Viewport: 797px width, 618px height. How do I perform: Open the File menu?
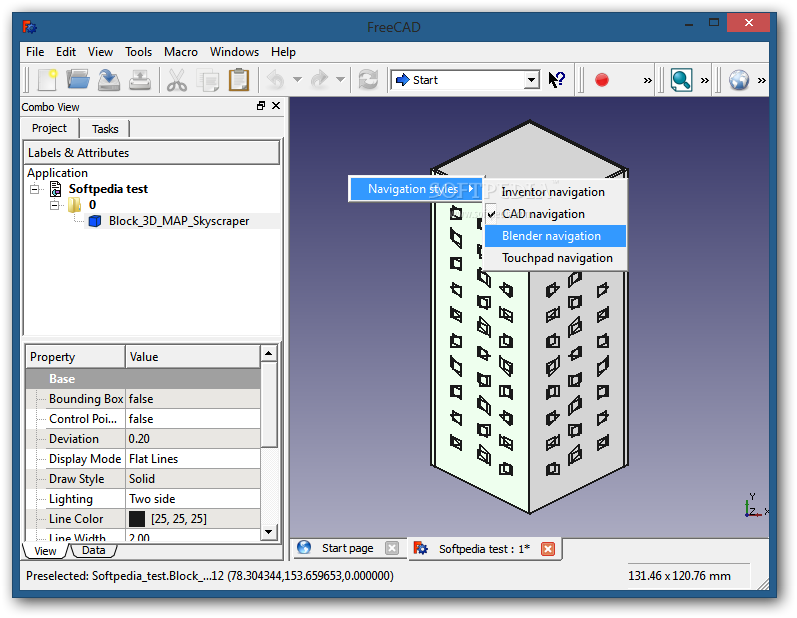35,52
